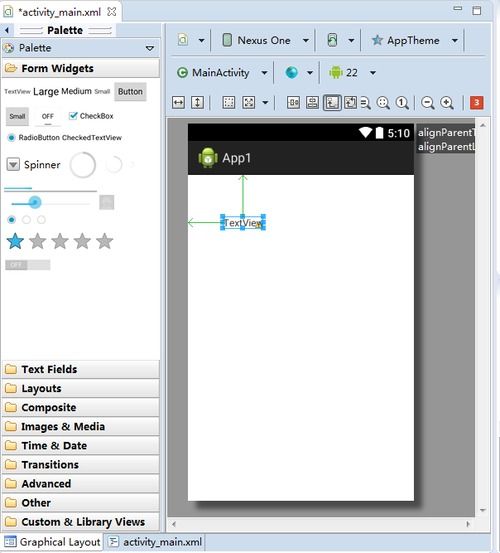This screenshot has height=553, width=500.
Task: Open the locale globe icon
Action: point(292,73)
